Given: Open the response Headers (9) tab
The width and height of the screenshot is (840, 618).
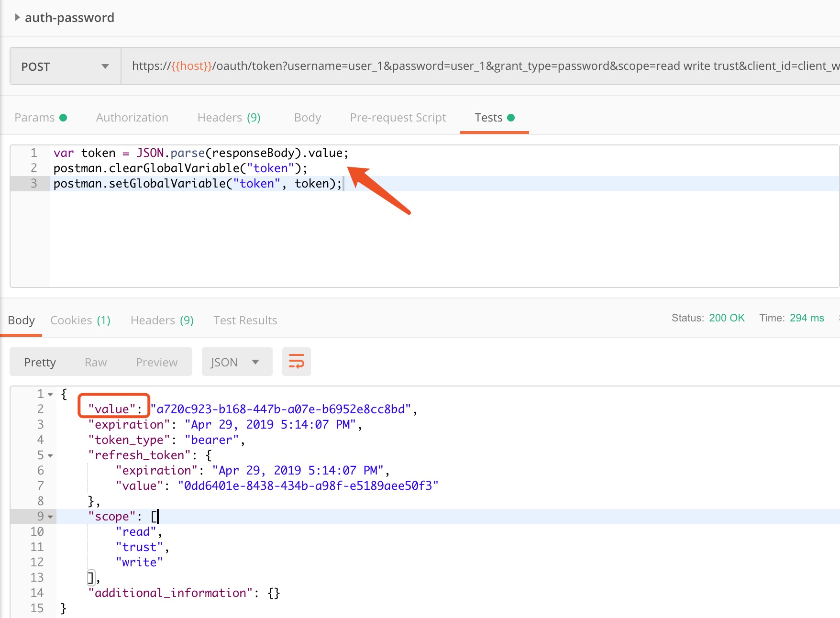Looking at the screenshot, I should point(162,320).
